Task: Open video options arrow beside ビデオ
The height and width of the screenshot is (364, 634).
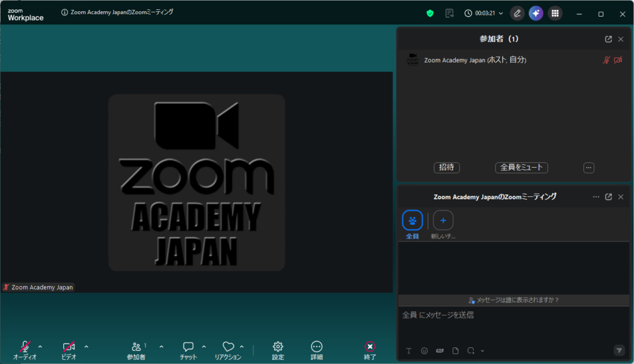Action: (86, 347)
